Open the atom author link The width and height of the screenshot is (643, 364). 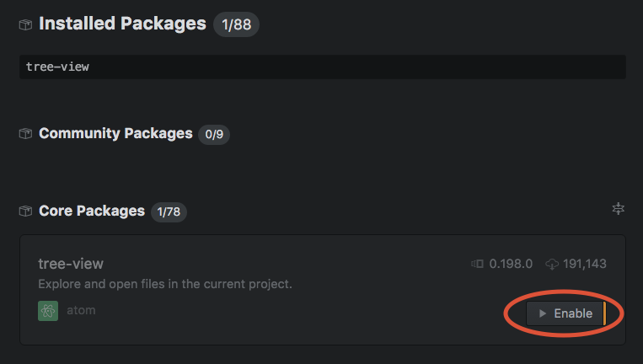pos(81,310)
